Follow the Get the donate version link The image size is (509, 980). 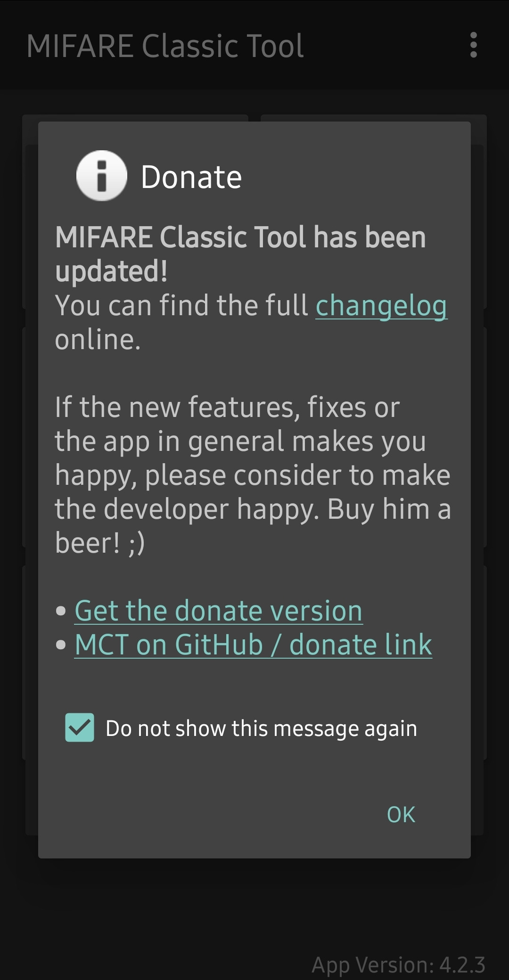pos(218,611)
